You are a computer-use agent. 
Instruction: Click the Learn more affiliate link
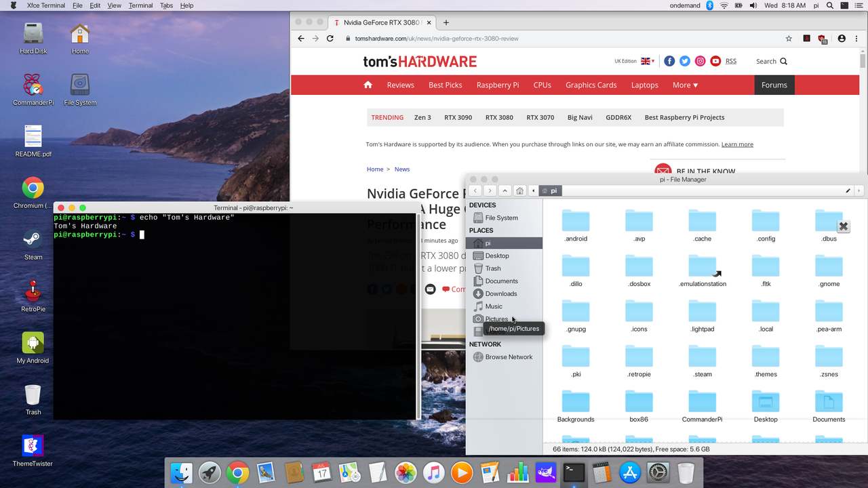(x=737, y=144)
